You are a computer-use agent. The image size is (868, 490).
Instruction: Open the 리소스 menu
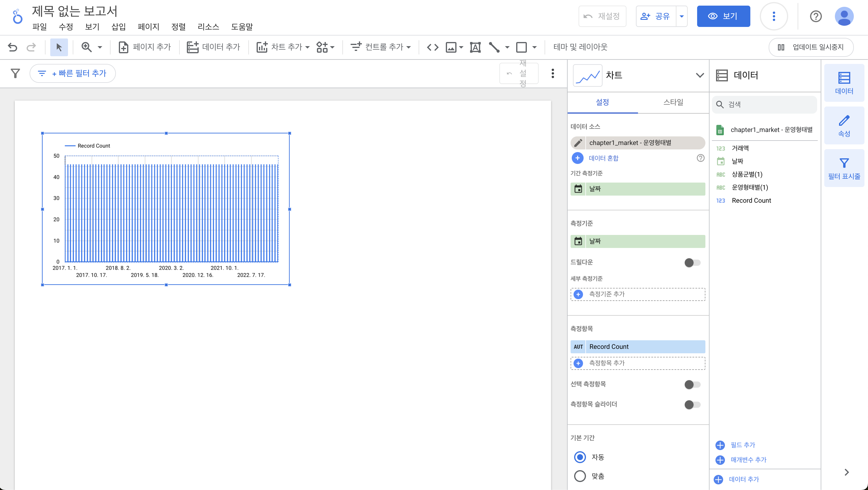point(208,27)
